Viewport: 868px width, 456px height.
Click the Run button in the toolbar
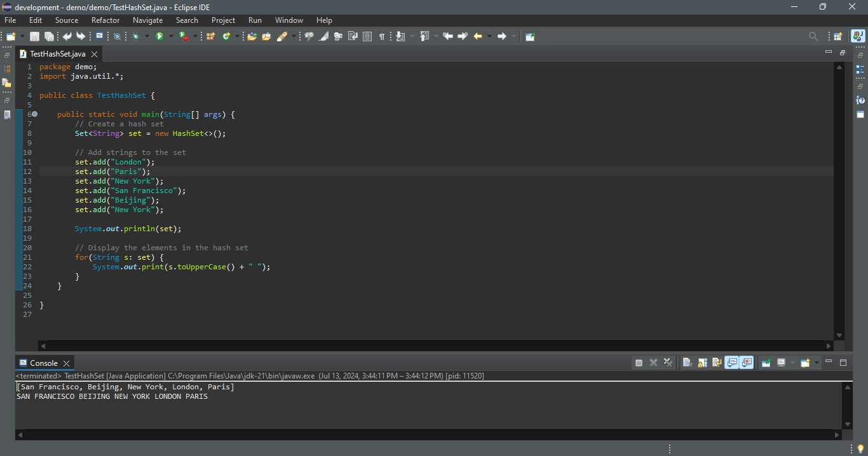click(x=159, y=37)
